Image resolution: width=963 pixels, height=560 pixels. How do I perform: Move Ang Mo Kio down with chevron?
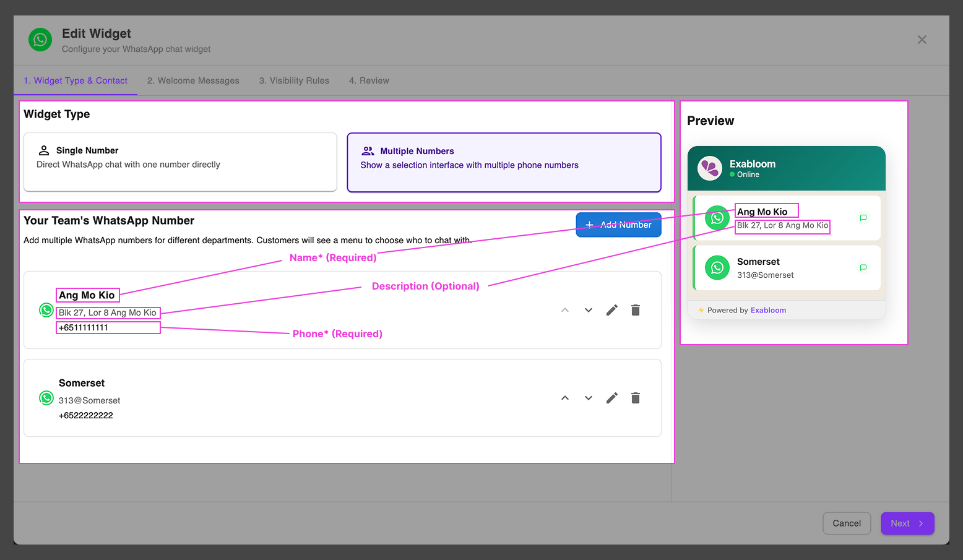pos(589,310)
